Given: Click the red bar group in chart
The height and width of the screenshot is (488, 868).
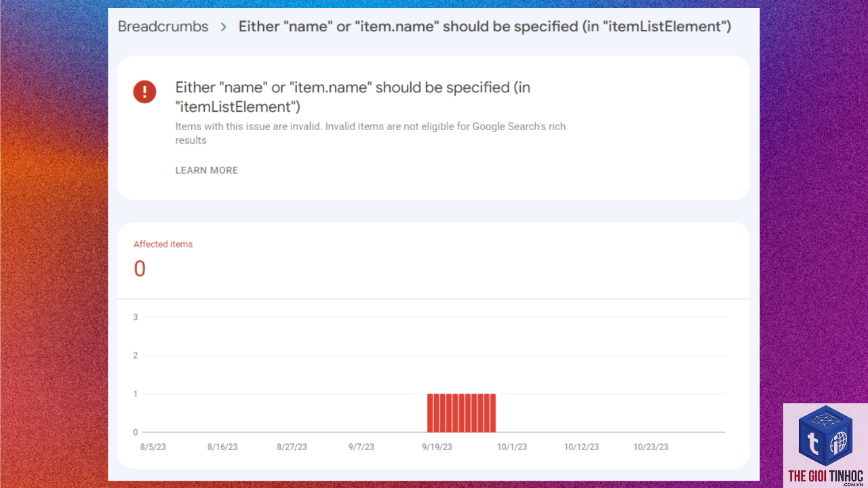Looking at the screenshot, I should coord(461,413).
